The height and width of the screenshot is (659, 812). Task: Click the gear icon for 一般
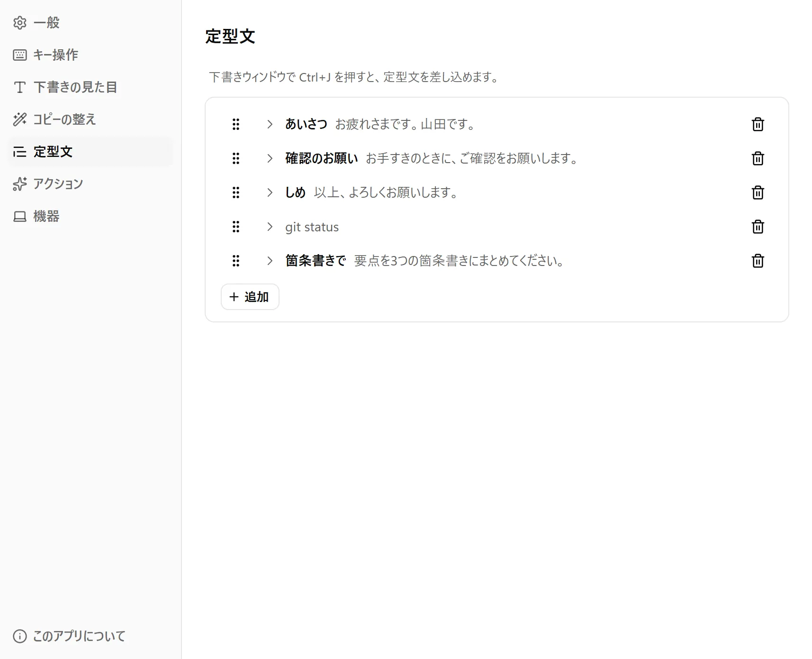tap(20, 23)
